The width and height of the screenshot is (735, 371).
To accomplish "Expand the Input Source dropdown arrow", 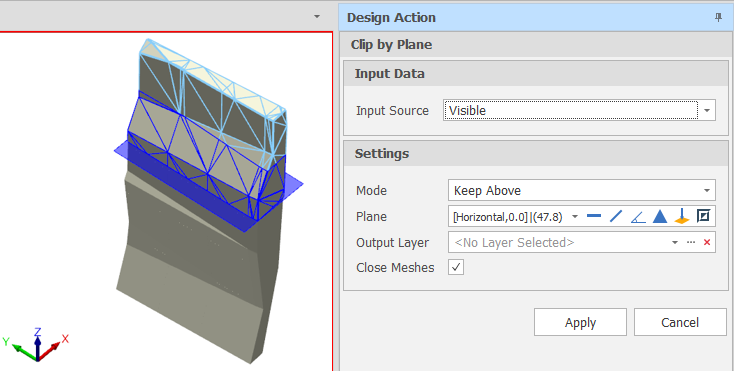I will pyautogui.click(x=707, y=111).
